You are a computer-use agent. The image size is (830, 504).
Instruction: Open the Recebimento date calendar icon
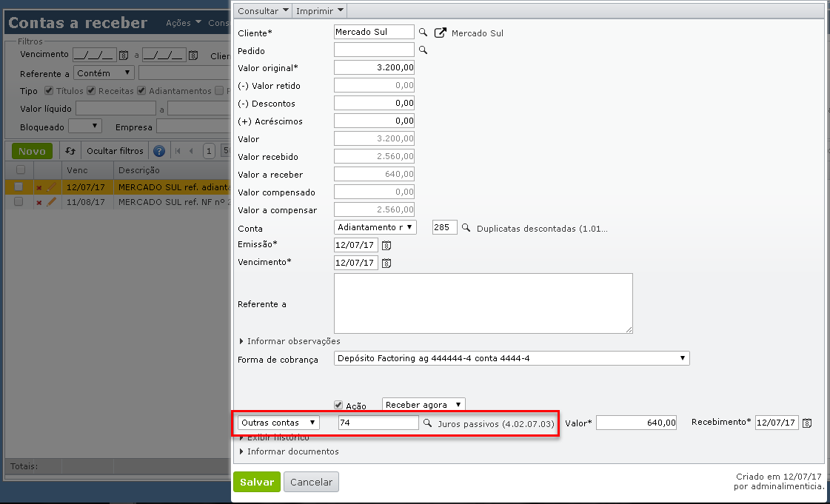click(807, 423)
